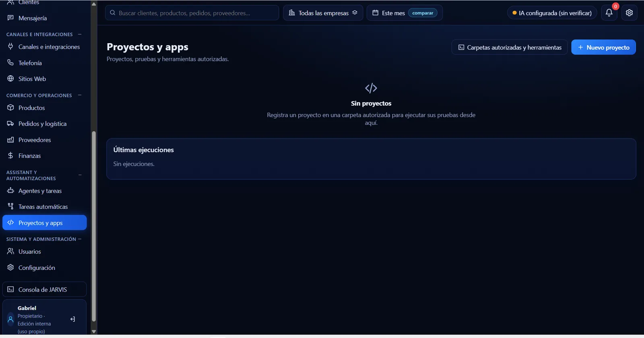Go to Agentes y tareas
Image resolution: width=644 pixels, height=338 pixels.
(x=44, y=191)
